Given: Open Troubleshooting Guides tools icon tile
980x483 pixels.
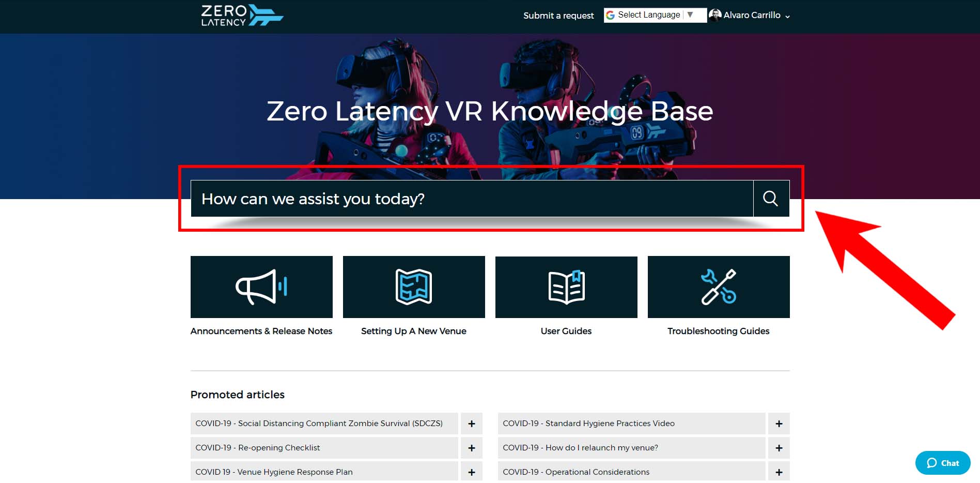Looking at the screenshot, I should click(x=719, y=287).
